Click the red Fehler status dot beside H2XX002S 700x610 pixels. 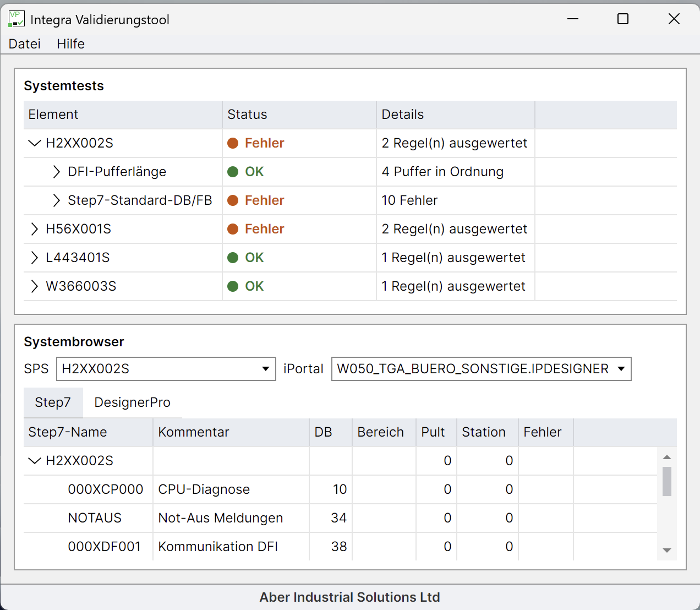(233, 143)
